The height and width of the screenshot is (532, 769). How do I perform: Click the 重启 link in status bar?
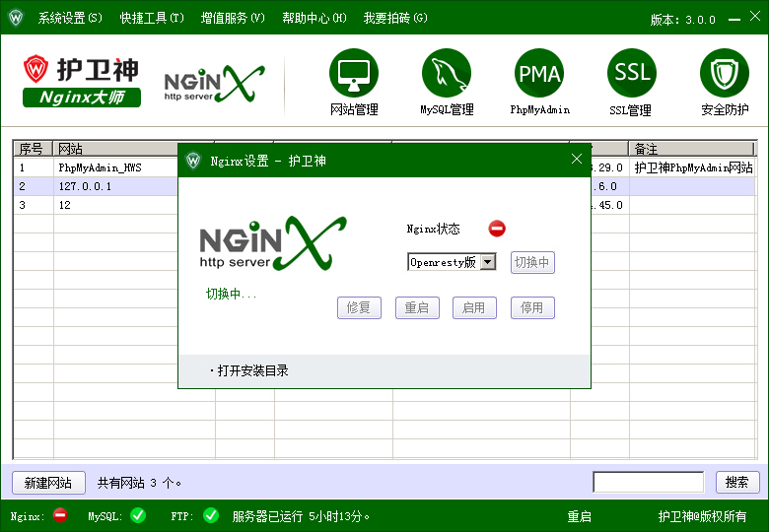[579, 516]
